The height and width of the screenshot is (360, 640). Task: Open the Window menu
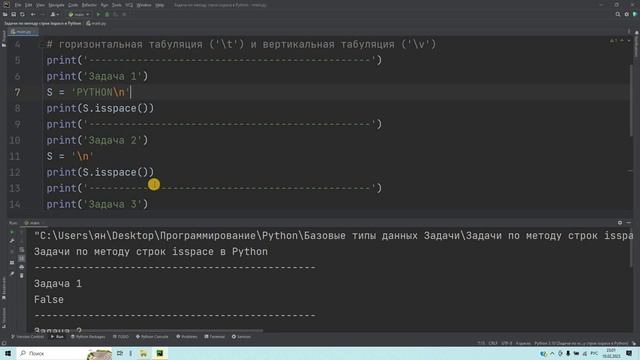[144, 5]
